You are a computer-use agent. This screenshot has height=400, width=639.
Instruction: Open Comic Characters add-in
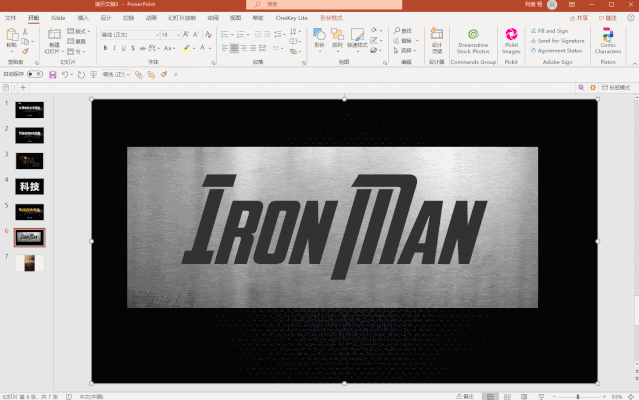608,41
